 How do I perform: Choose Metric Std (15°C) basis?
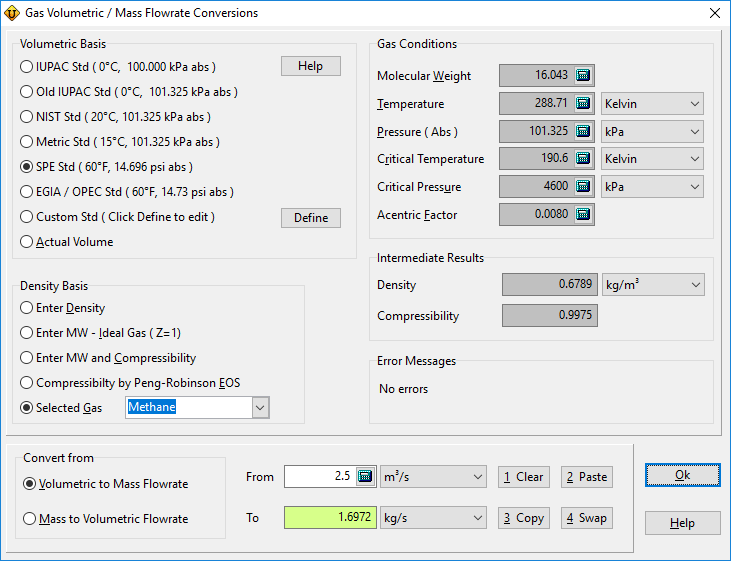[120, 142]
